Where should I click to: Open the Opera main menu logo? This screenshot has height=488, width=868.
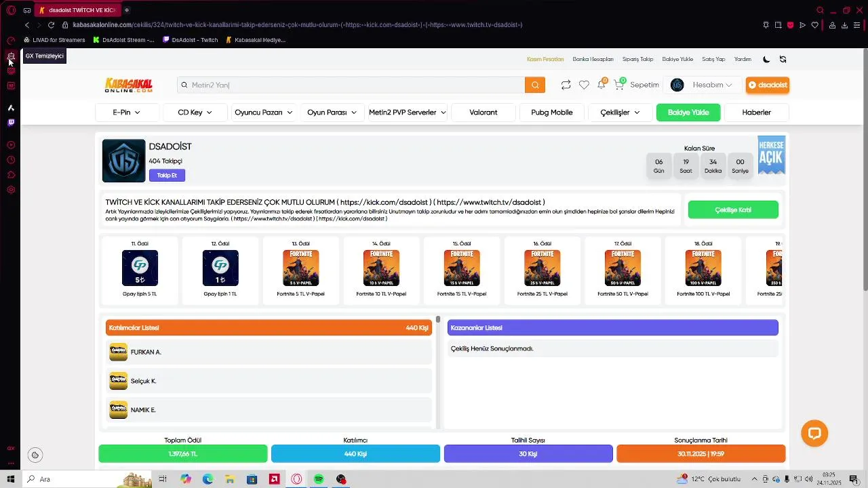tap(11, 10)
